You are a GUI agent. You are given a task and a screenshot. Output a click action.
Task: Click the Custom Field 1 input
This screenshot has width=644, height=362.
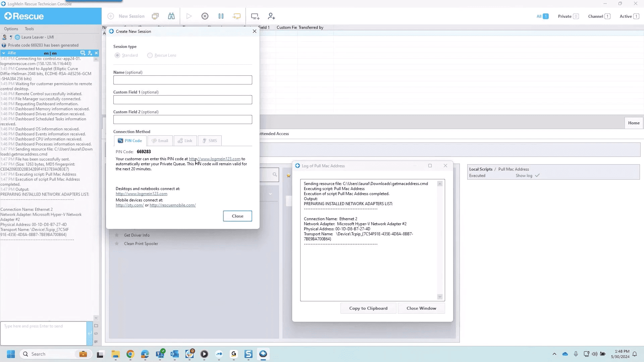pyautogui.click(x=182, y=100)
